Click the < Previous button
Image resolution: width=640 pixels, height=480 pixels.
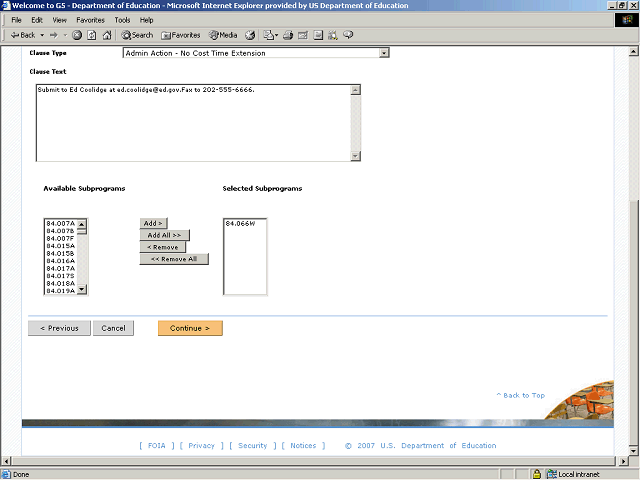59,328
